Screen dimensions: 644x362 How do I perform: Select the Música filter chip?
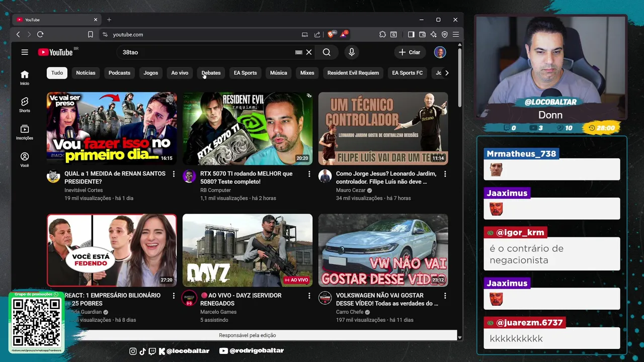pyautogui.click(x=278, y=73)
